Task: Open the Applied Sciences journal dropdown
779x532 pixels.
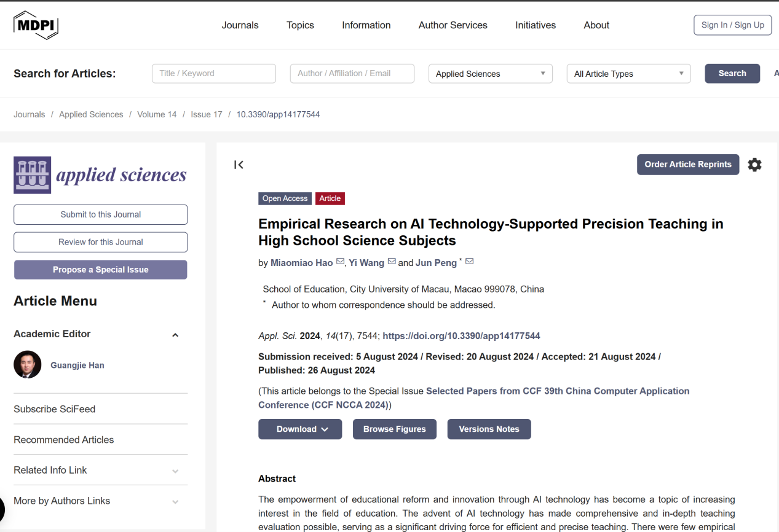Action: click(490, 74)
